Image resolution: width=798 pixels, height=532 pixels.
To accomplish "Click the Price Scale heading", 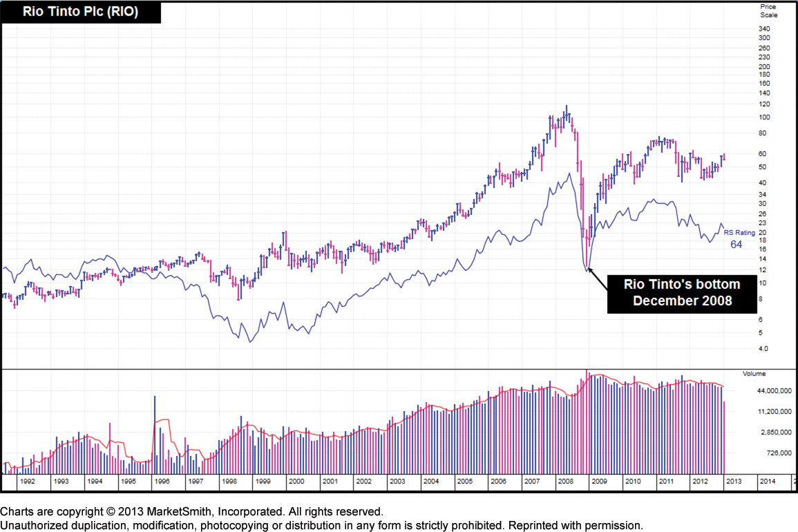I will click(768, 10).
